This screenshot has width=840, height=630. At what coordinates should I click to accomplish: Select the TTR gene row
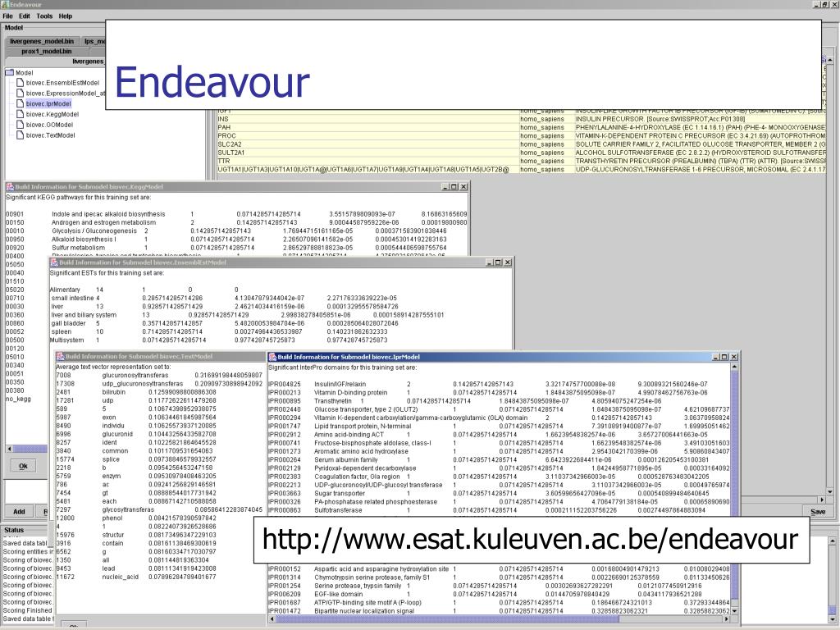coord(521,161)
